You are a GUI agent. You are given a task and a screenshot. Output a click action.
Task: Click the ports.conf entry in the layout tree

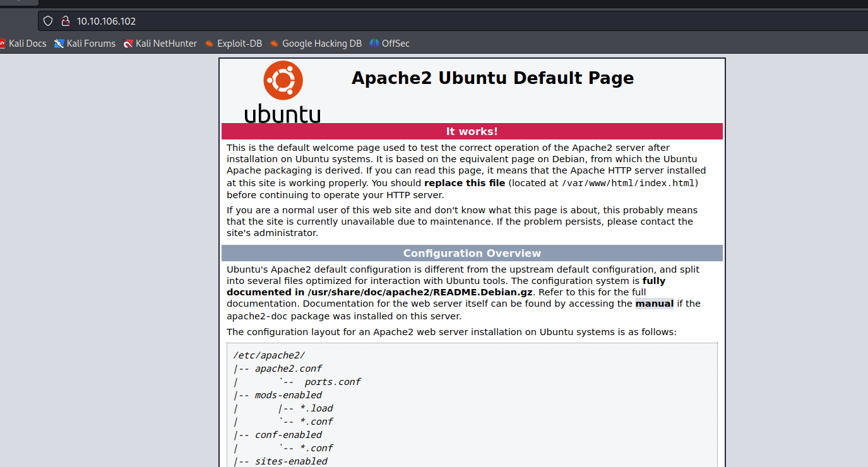pyautogui.click(x=333, y=382)
